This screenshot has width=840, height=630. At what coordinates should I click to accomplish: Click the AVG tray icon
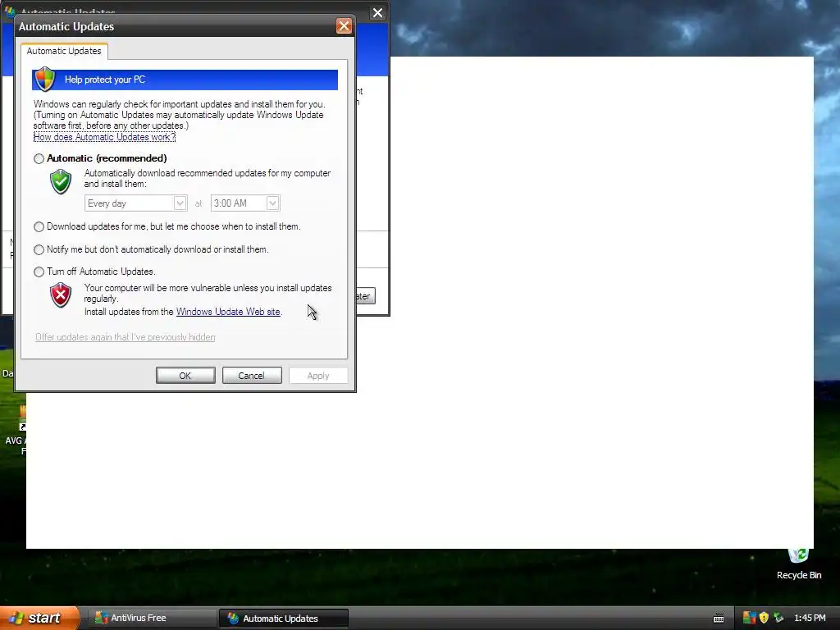pos(749,618)
